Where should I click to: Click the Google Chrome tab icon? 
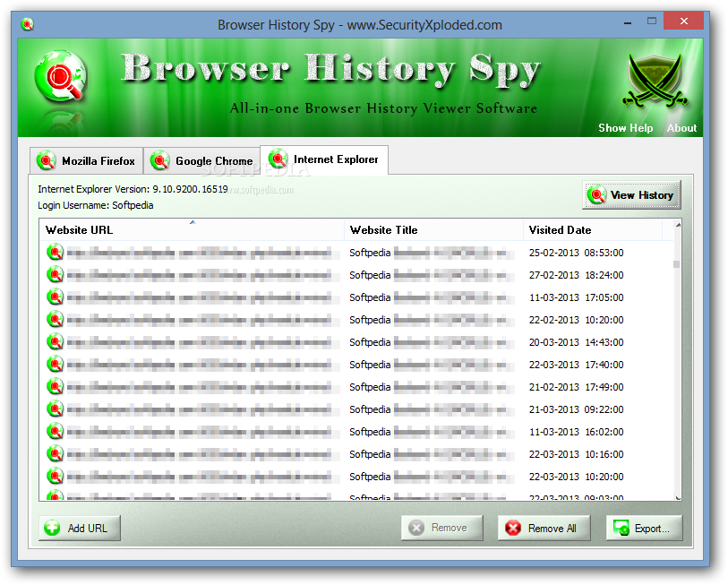(x=159, y=160)
